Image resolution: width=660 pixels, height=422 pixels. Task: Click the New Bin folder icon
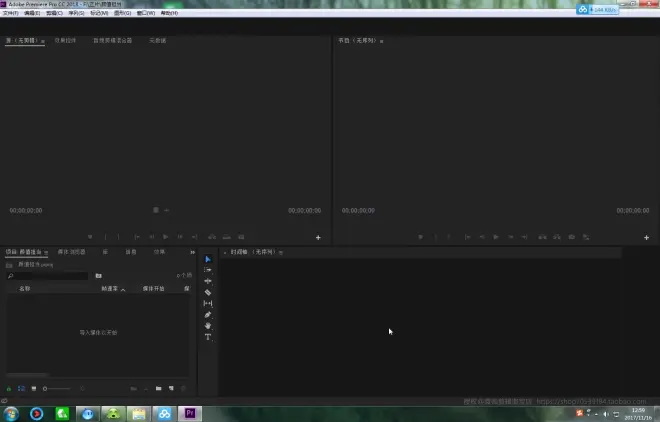coord(158,389)
